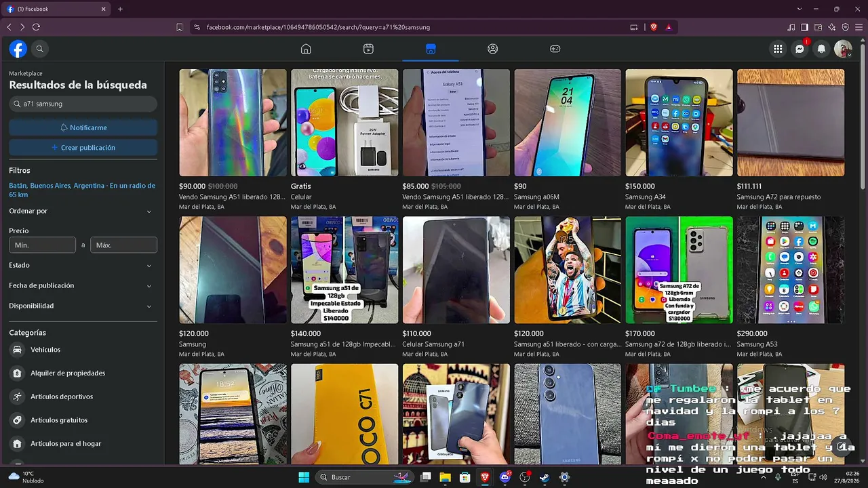Toggle the Brave sidebar panel icon
Screen dimensions: 868x488
[x=805, y=27]
